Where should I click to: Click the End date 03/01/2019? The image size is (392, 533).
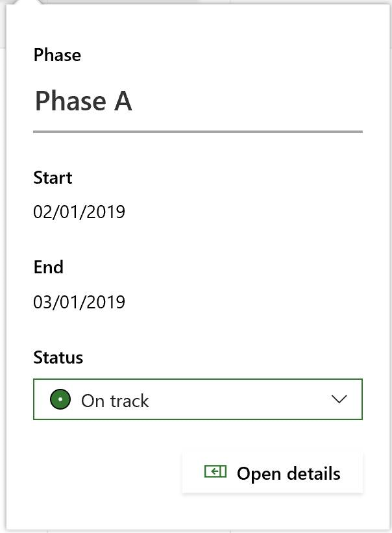79,301
